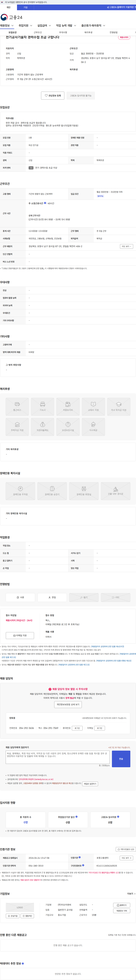This screenshot has height=980, width=136.
Task: Select the 복리후생 section tab
Action: [x=88, y=33]
